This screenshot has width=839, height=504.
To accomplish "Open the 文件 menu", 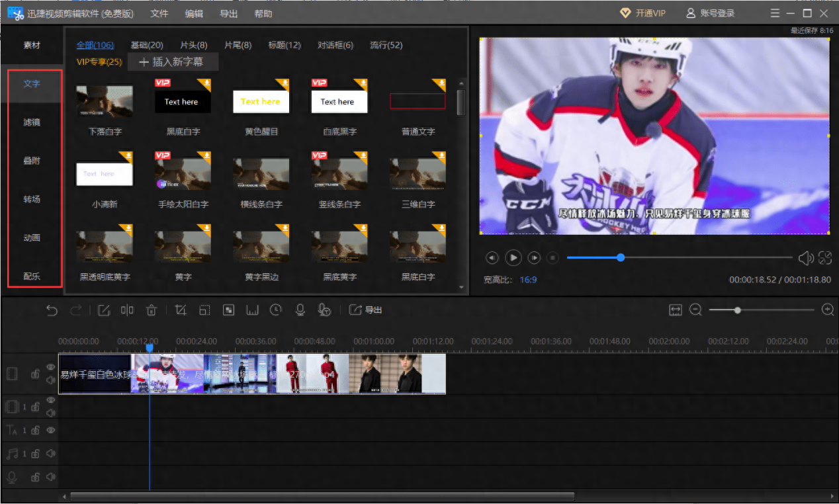I will [159, 13].
